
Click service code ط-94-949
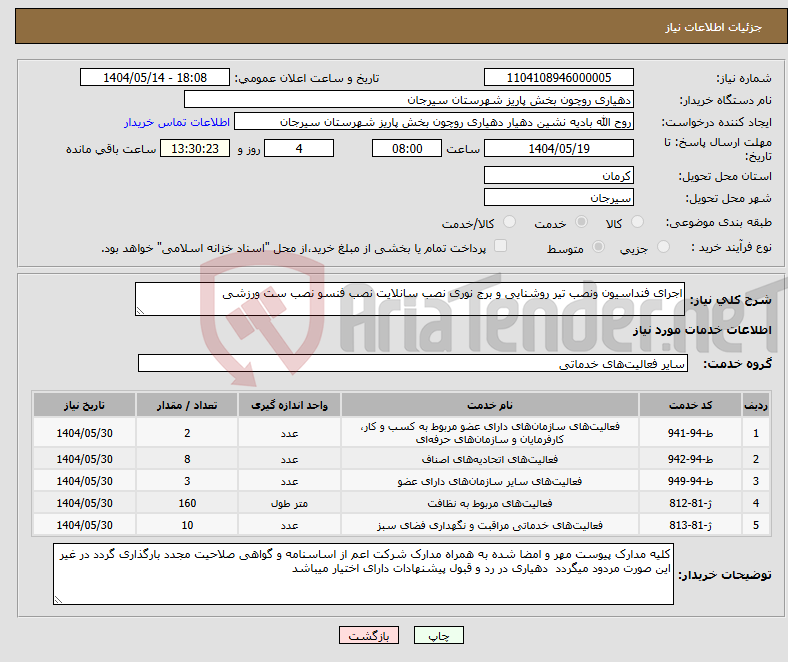(x=691, y=481)
